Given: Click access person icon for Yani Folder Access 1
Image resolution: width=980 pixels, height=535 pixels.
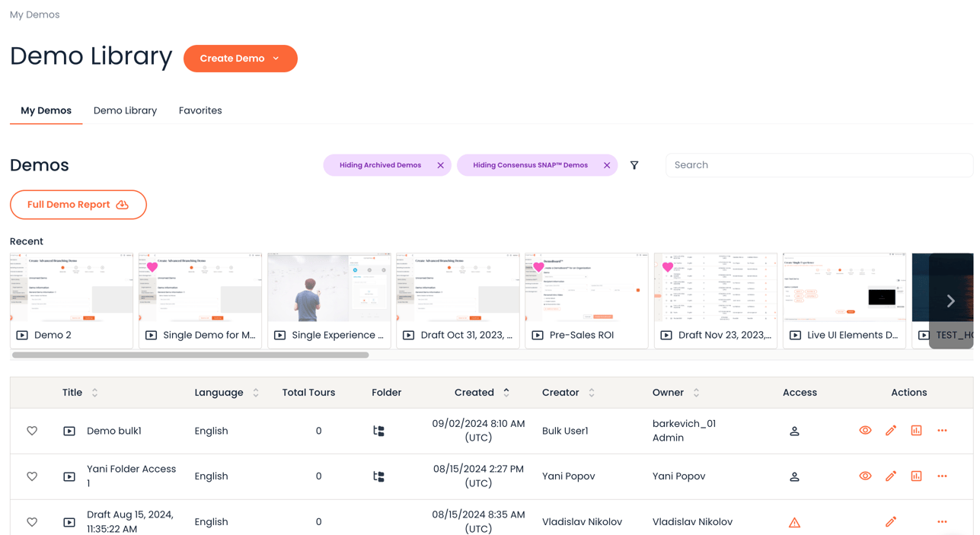Looking at the screenshot, I should (794, 476).
